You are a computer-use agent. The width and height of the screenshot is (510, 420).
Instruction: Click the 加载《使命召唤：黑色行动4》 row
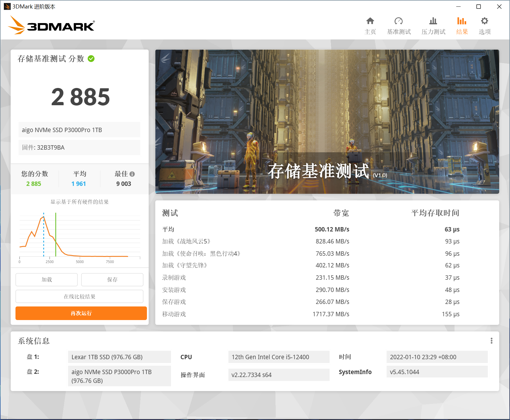[311, 254]
